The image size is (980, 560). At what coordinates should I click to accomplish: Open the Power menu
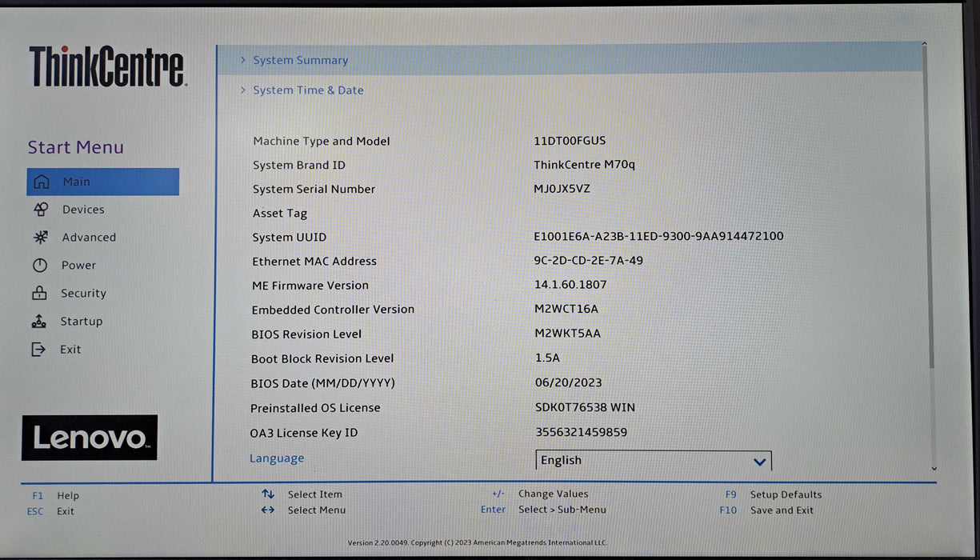[78, 266]
